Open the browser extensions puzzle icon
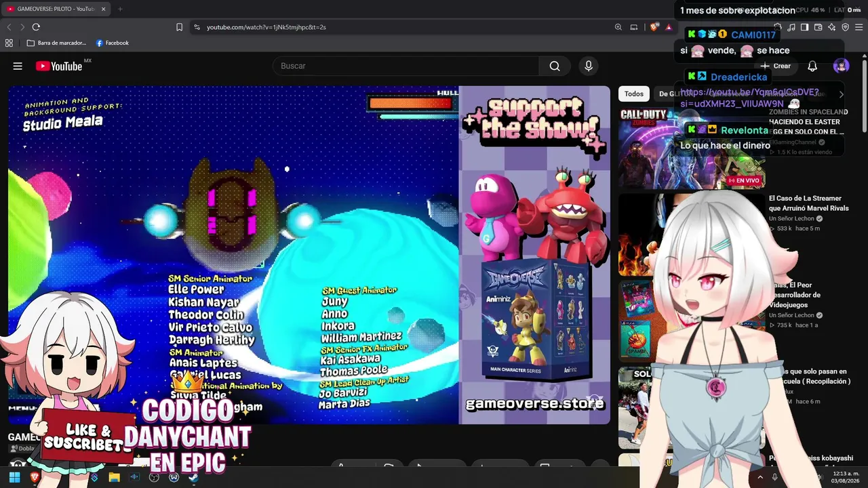The width and height of the screenshot is (868, 488). (x=777, y=27)
